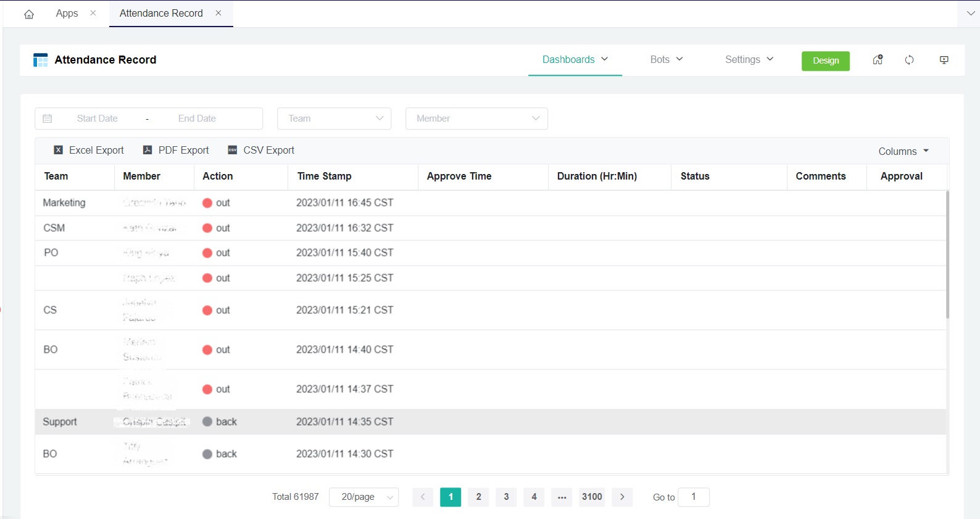Viewport: 980px width, 519px height.
Task: Click the 2023/01/11 15:25 CST timestamp
Action: pyautogui.click(x=344, y=278)
